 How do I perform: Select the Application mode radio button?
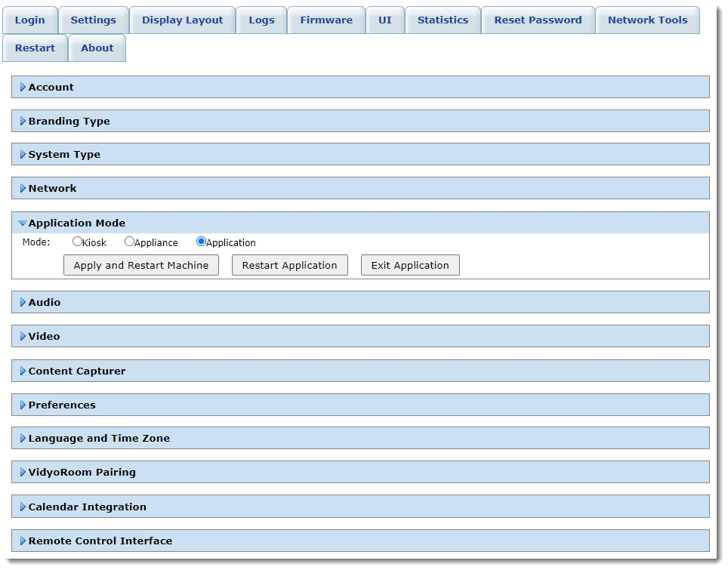coord(201,242)
